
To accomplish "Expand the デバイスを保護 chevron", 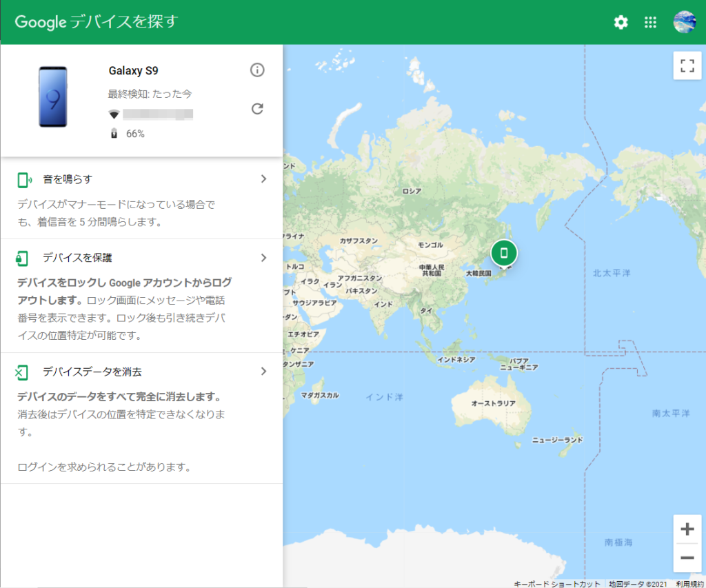I will (264, 258).
